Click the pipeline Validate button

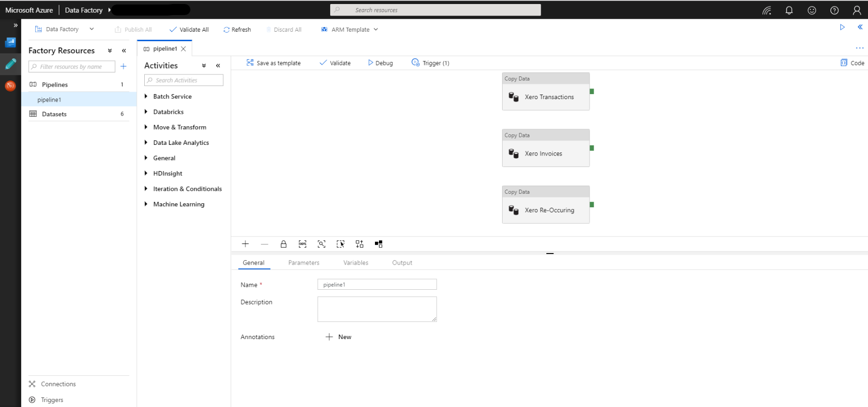click(x=335, y=63)
